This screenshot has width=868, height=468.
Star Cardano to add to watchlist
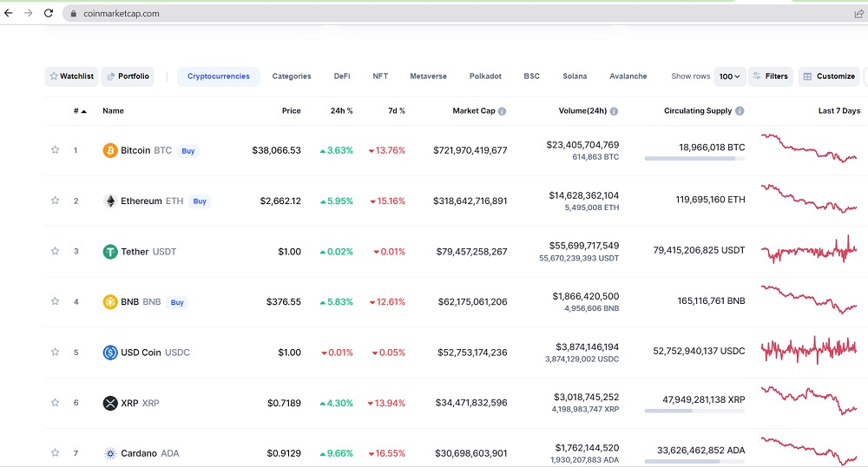coord(55,452)
